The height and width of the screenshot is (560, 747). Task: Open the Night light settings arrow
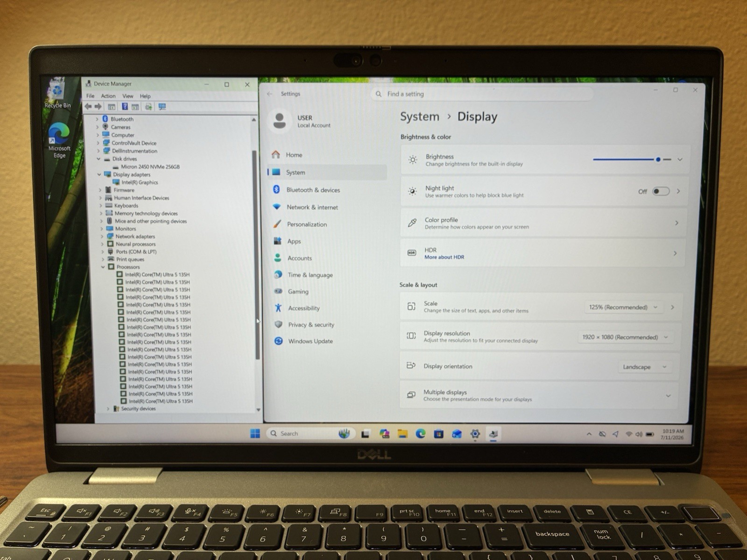coord(678,191)
